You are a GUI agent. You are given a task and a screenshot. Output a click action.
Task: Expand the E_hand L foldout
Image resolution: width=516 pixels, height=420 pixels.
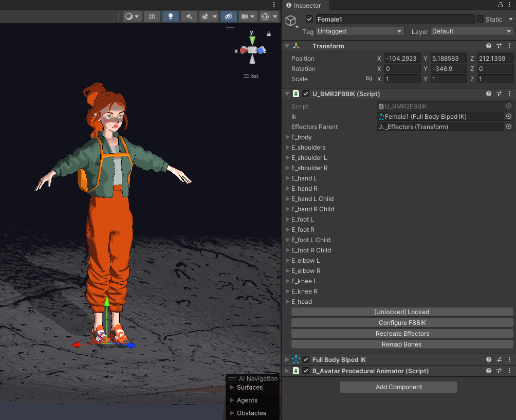tap(288, 178)
